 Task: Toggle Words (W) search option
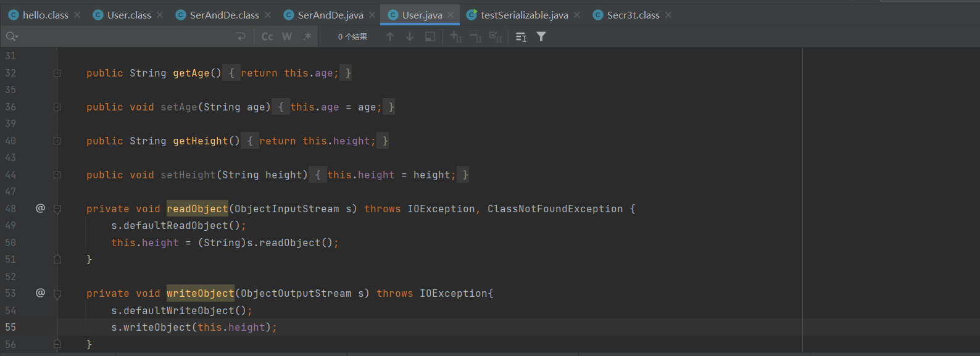pyautogui.click(x=287, y=37)
